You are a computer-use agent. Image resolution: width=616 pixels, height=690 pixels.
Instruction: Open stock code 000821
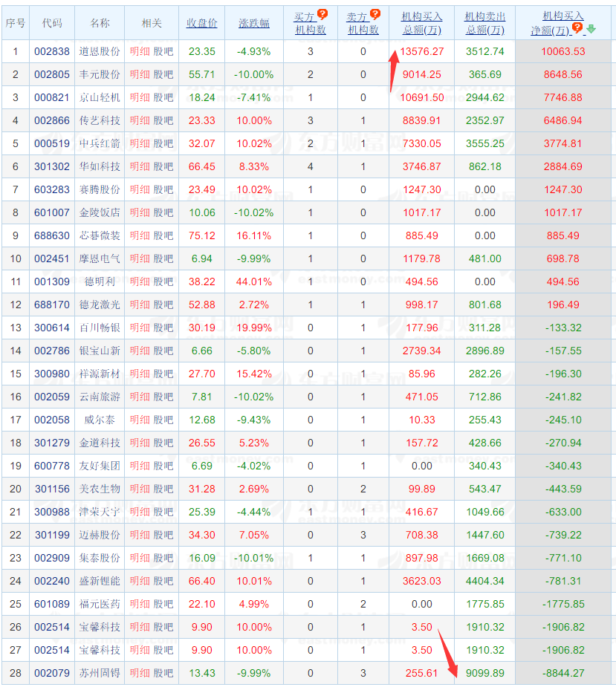tap(52, 97)
